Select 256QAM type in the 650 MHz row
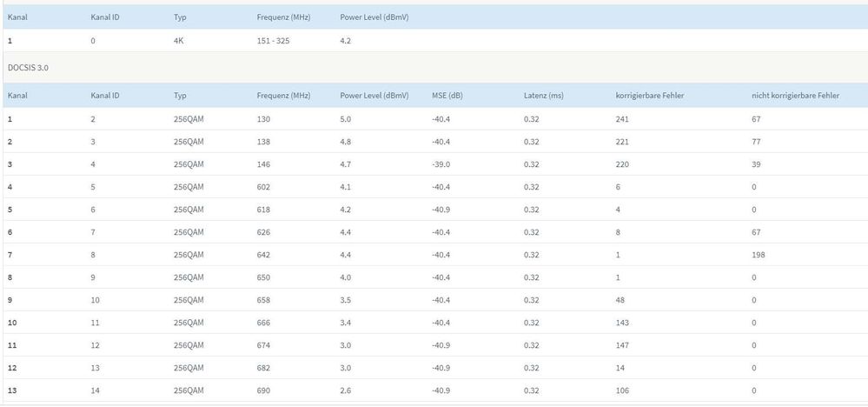Image resolution: width=868 pixels, height=407 pixels. tap(189, 277)
